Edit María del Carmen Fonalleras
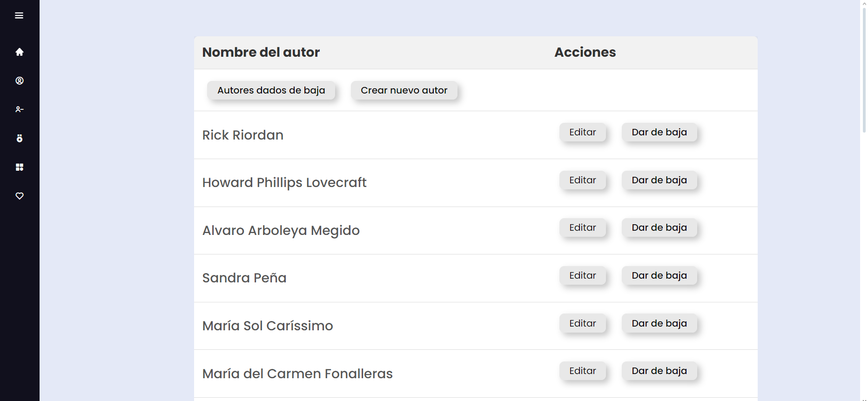 [582, 371]
